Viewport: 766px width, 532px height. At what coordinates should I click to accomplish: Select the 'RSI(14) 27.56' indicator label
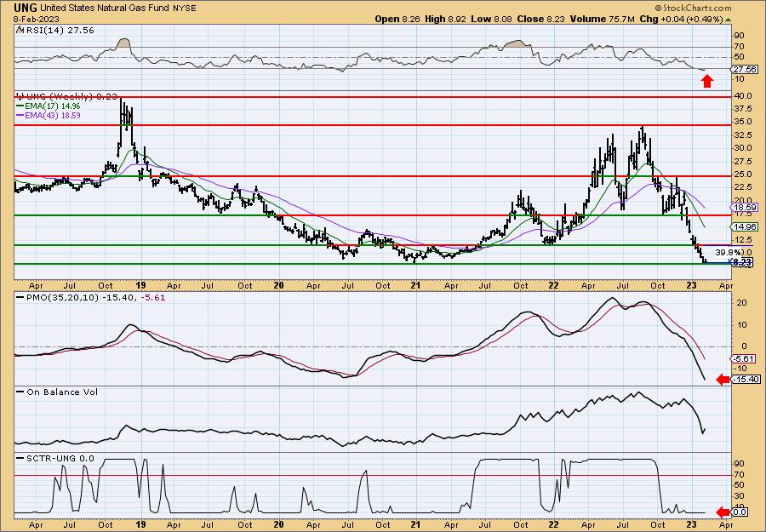59,31
